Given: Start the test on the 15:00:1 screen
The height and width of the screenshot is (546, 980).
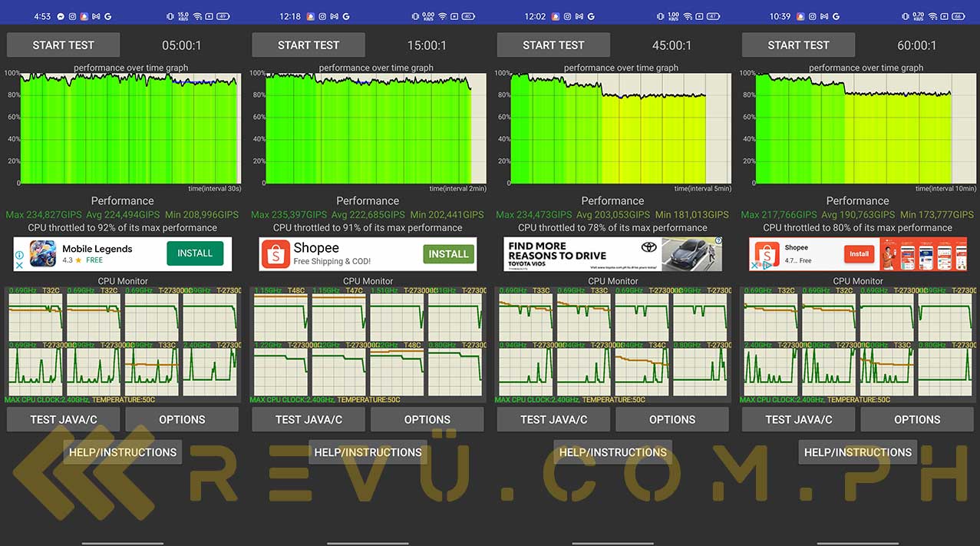Looking at the screenshot, I should coord(308,45).
